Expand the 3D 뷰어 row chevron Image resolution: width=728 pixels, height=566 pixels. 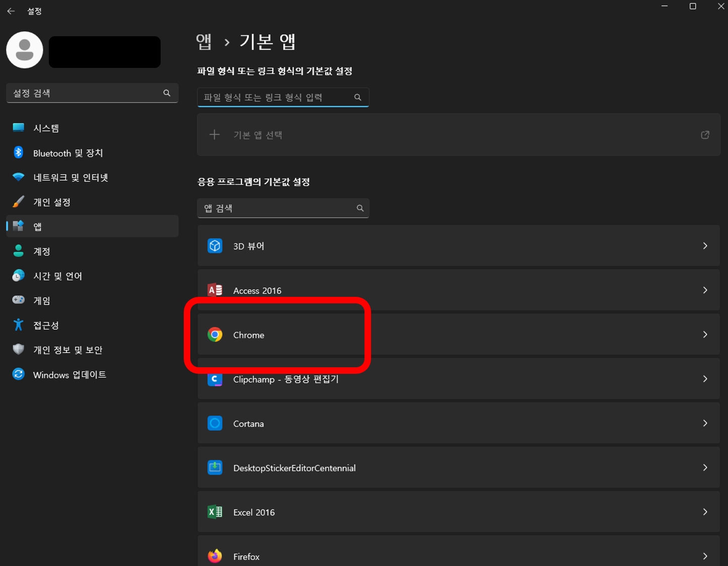(x=705, y=246)
